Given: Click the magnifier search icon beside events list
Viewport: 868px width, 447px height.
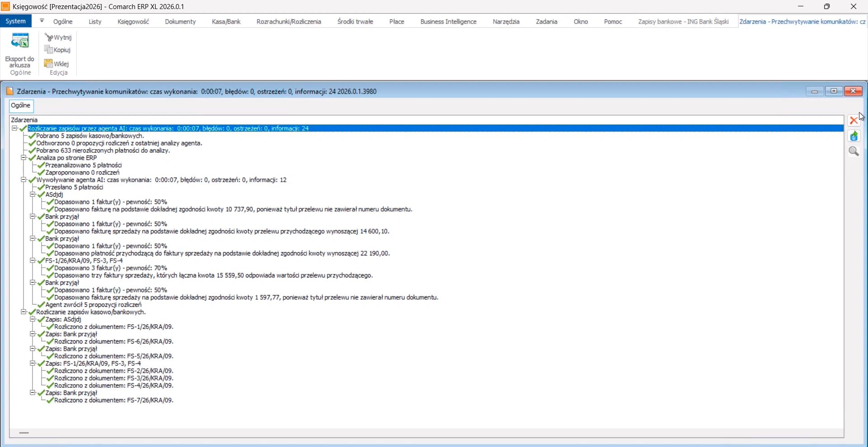Looking at the screenshot, I should (x=854, y=151).
